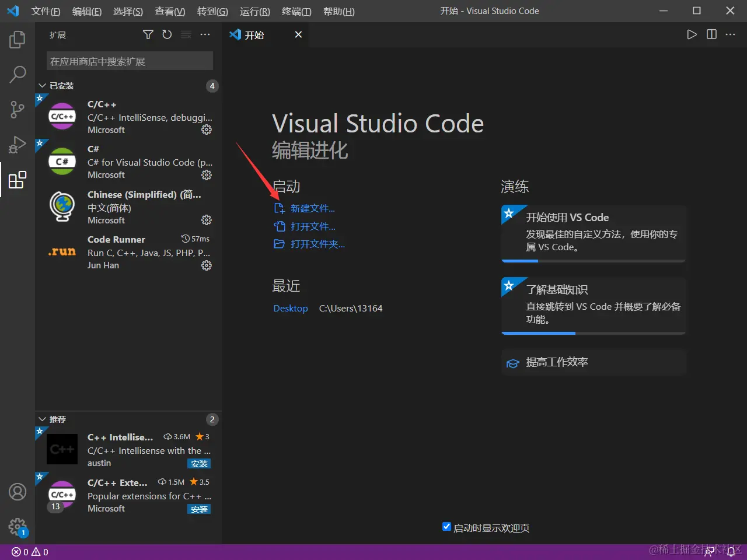
Task: Open the 选择(S) menu
Action: [x=128, y=11]
